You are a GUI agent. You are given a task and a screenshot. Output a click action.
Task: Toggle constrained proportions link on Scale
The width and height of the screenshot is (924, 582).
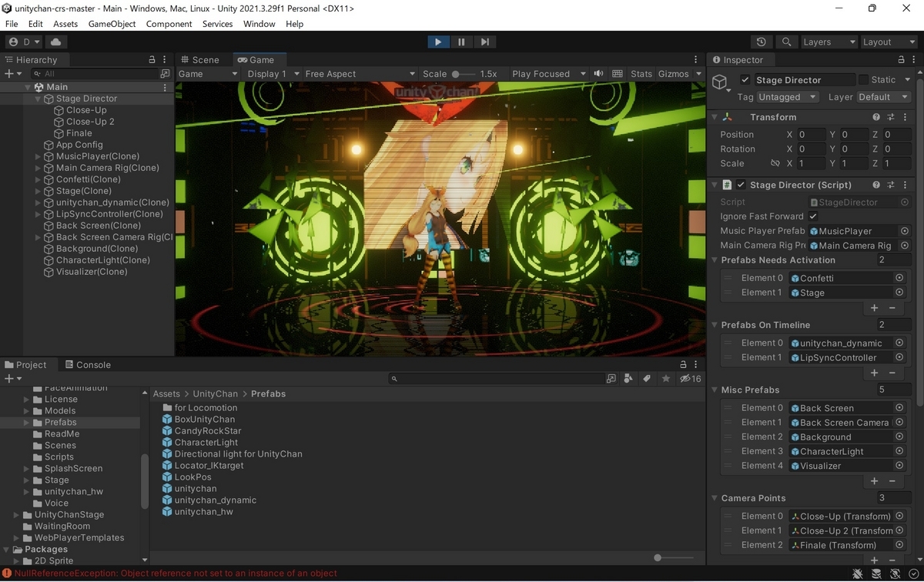click(775, 163)
